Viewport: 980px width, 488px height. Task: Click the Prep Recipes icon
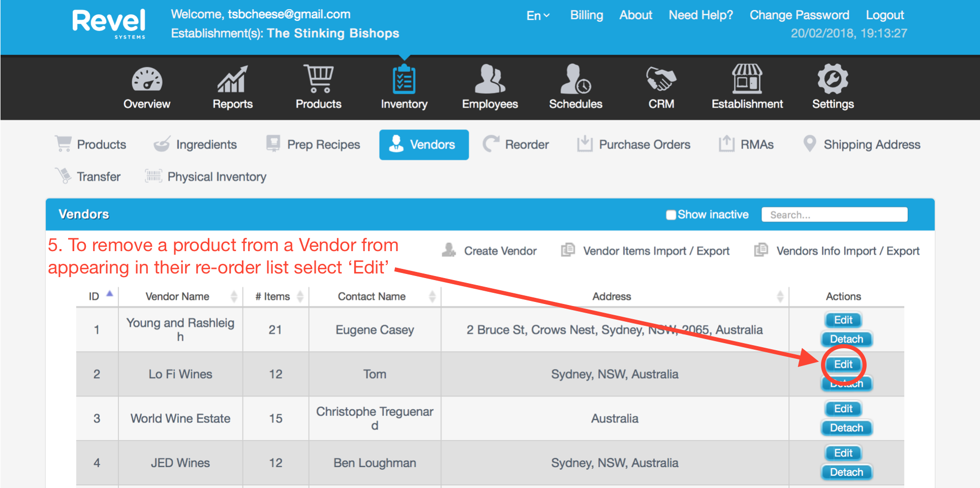(273, 144)
